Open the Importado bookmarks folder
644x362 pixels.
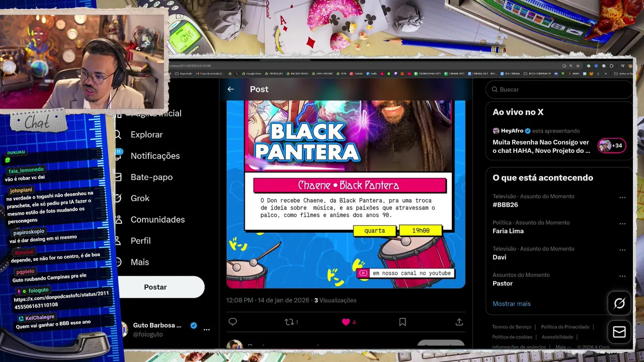[183, 73]
